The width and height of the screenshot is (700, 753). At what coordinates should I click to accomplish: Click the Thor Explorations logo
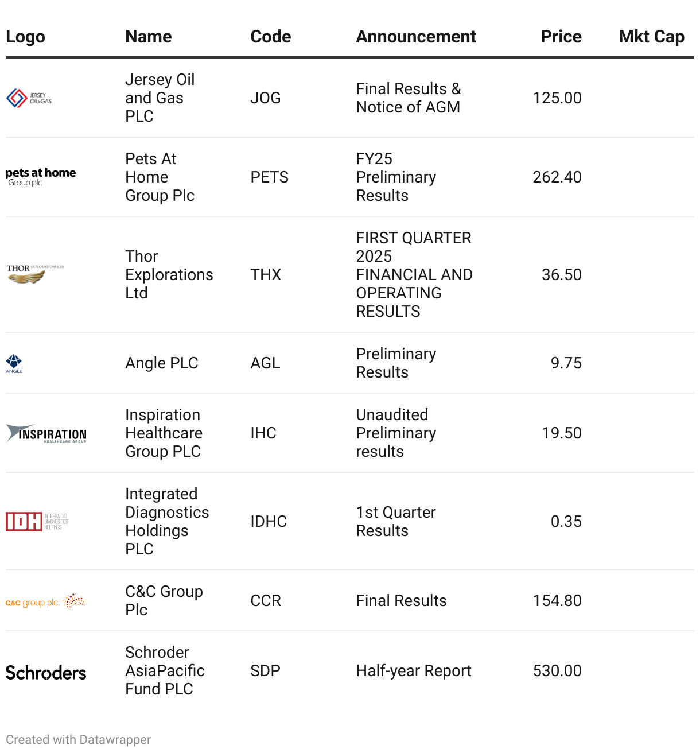point(34,274)
